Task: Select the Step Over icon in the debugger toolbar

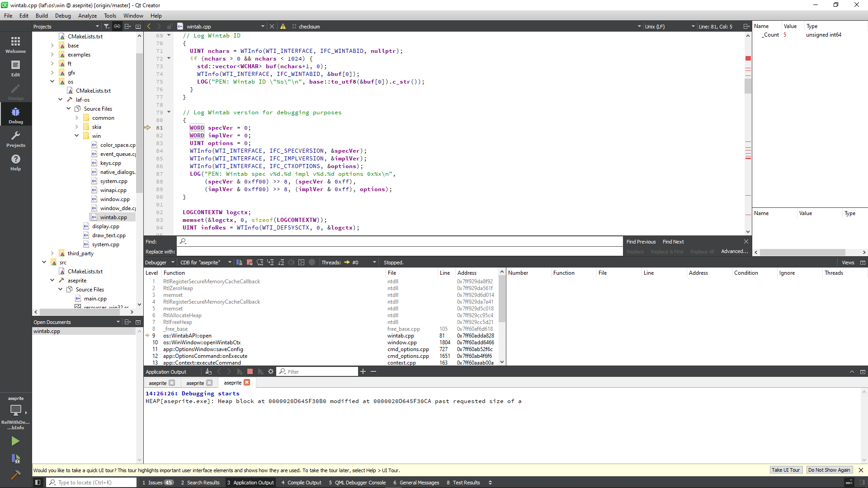Action: 260,262
